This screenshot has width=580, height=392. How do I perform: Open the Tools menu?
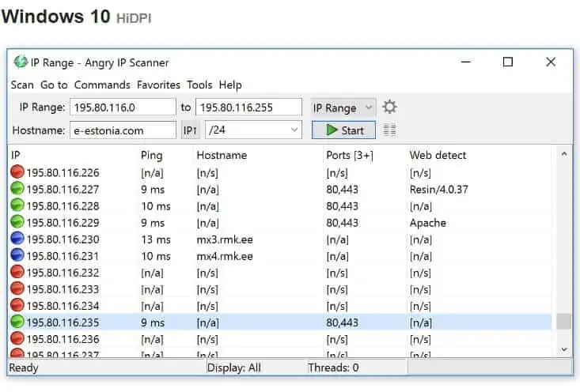199,85
